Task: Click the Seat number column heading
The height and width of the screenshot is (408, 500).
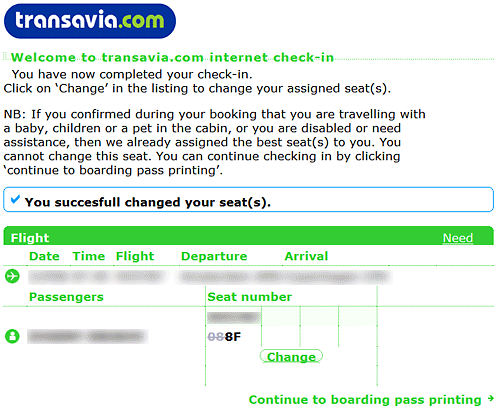Action: tap(250, 297)
